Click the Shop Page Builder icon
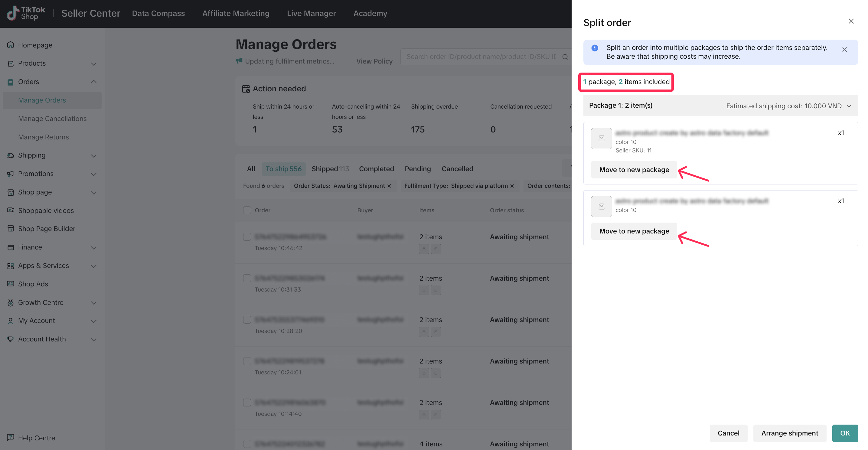This screenshot has height=450, width=868. [11, 228]
